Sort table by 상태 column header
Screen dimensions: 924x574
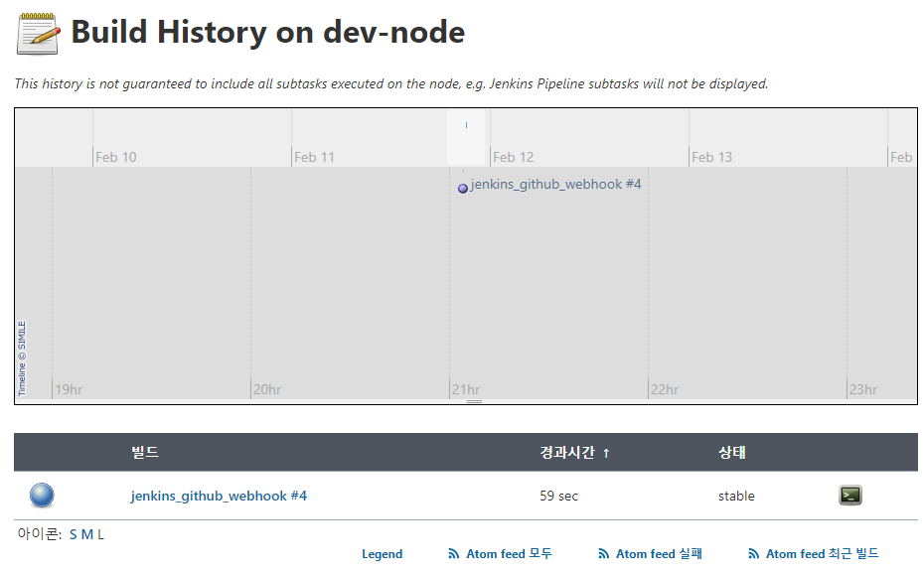pos(732,452)
